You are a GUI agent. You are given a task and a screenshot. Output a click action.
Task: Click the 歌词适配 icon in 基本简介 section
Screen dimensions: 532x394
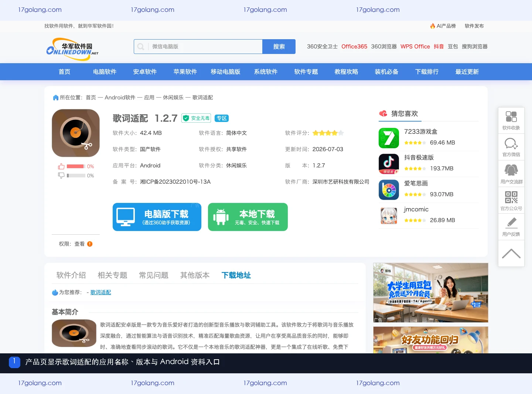pos(74,333)
